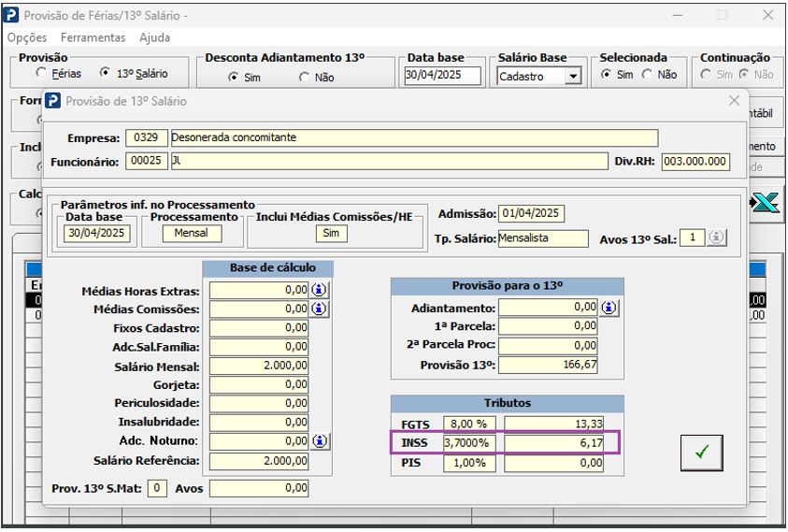
Task: Click the green checkmark confirm button
Action: (702, 453)
